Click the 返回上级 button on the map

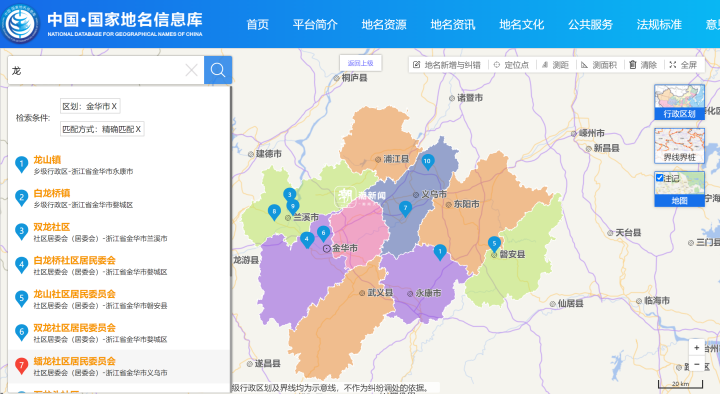click(360, 63)
